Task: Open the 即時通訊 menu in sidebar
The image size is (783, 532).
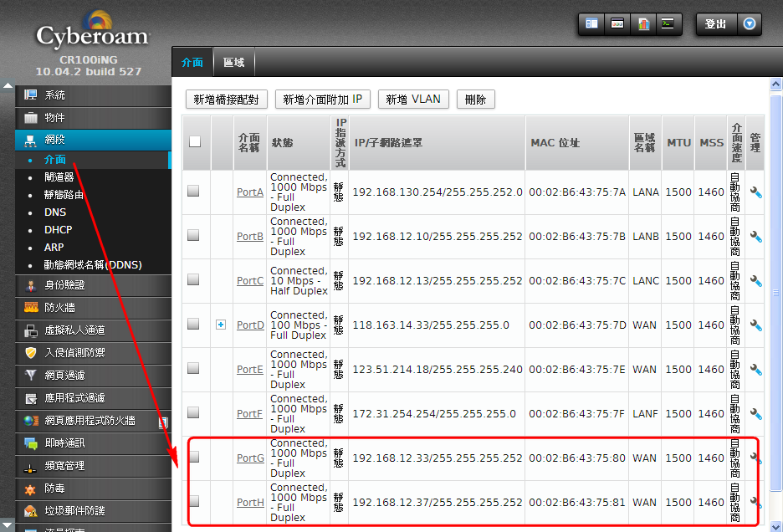Action: [x=94, y=443]
